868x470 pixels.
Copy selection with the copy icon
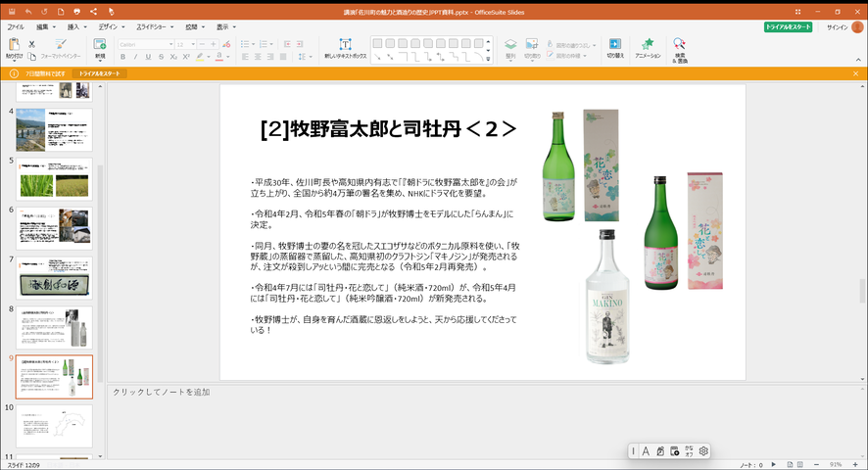coord(31,57)
